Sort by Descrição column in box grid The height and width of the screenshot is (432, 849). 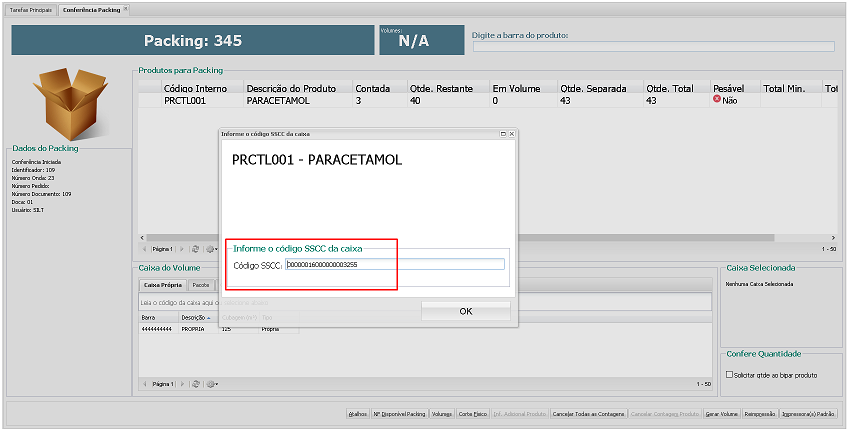point(199,318)
